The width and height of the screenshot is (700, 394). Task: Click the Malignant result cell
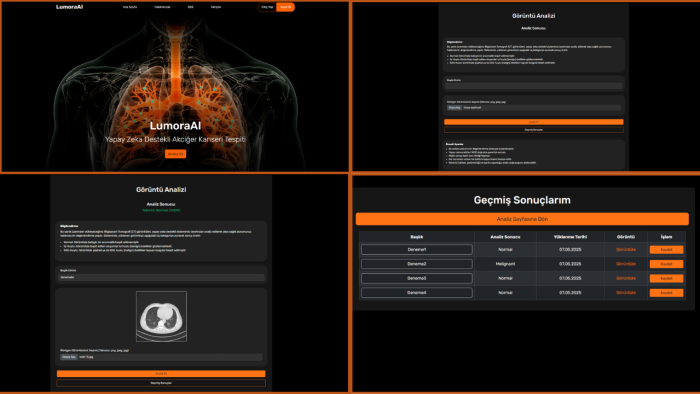505,264
